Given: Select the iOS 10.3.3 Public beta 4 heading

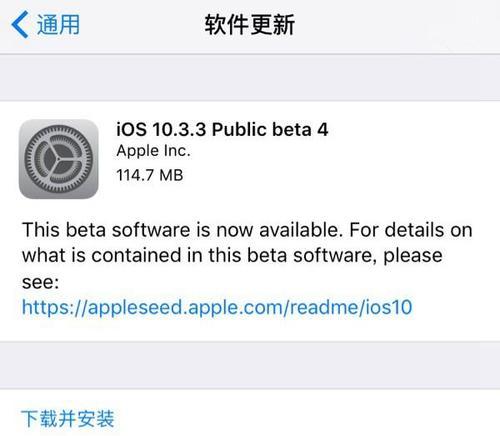Looking at the screenshot, I should [x=222, y=129].
